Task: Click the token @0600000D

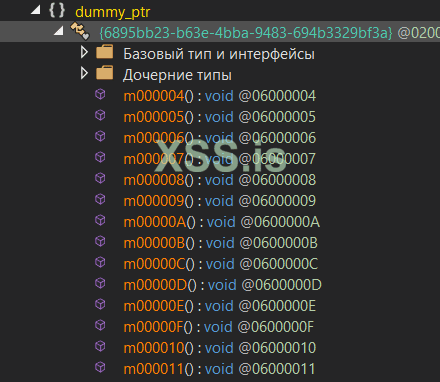Action: (282, 285)
